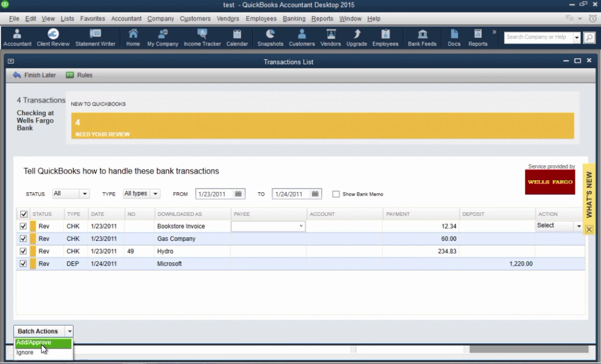Viewport: 601px width, 364px height.
Task: Open Client Review from the toolbar
Action: [x=53, y=38]
